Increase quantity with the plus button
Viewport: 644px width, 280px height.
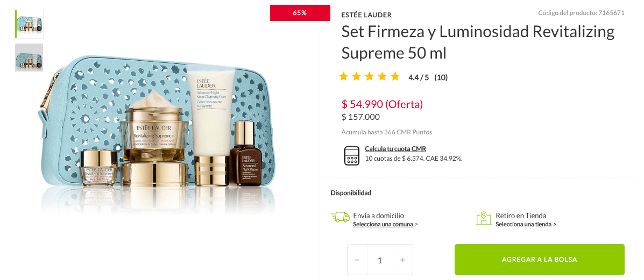pyautogui.click(x=402, y=260)
